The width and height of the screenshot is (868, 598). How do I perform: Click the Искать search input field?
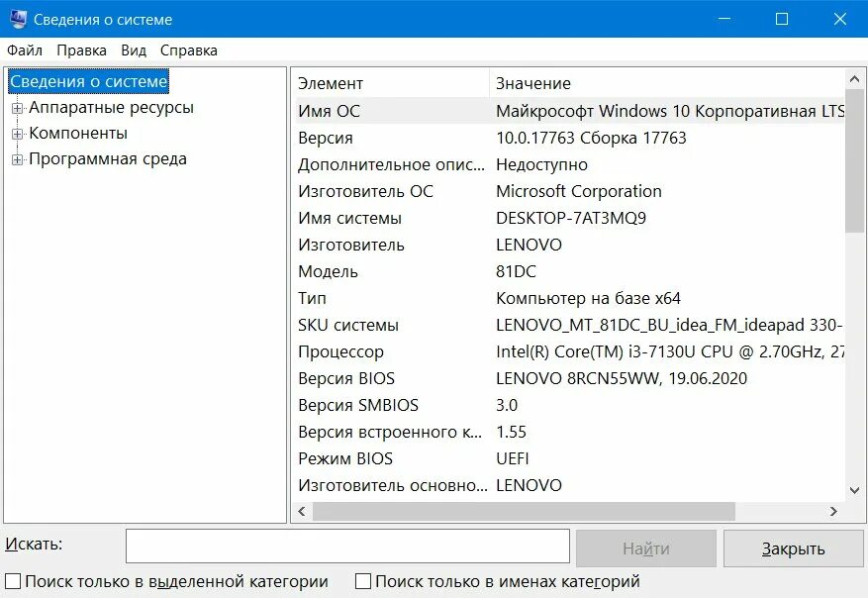pyautogui.click(x=347, y=546)
